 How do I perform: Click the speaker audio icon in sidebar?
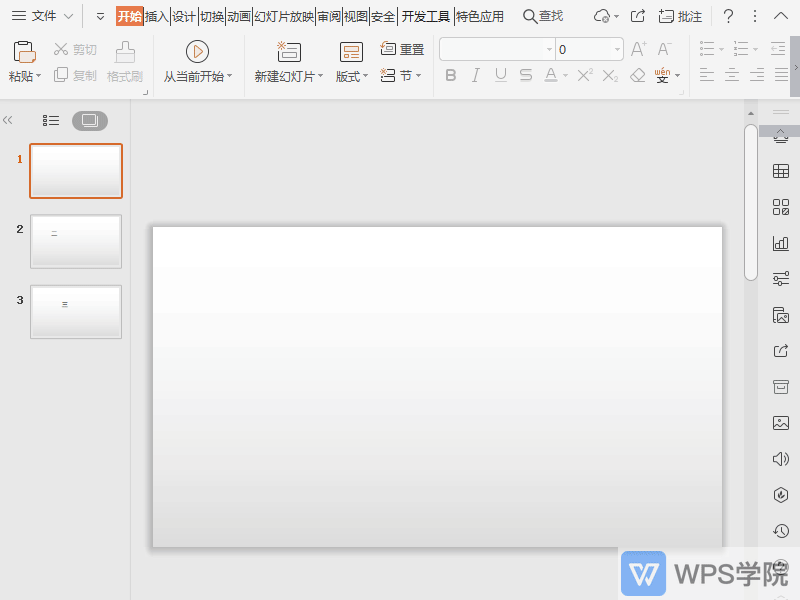click(781, 459)
